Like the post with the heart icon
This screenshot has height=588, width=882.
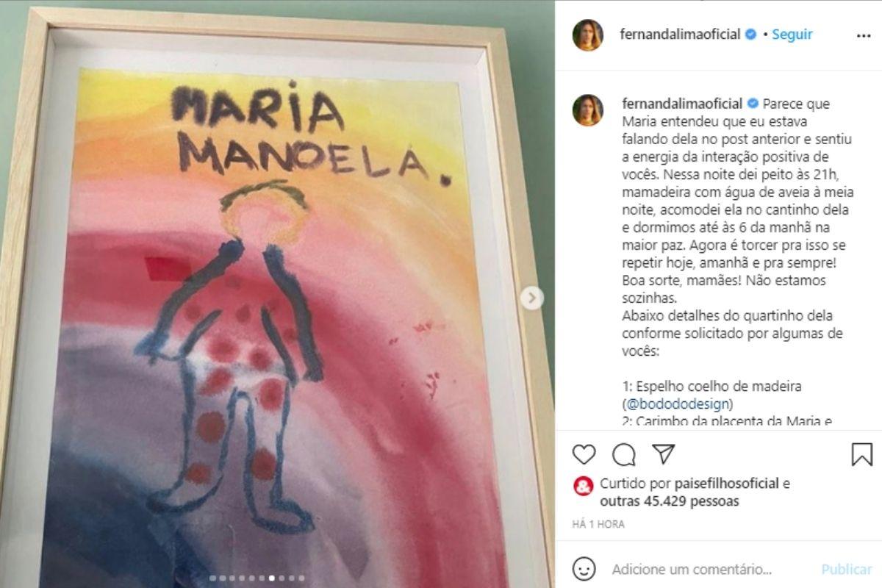click(x=584, y=454)
